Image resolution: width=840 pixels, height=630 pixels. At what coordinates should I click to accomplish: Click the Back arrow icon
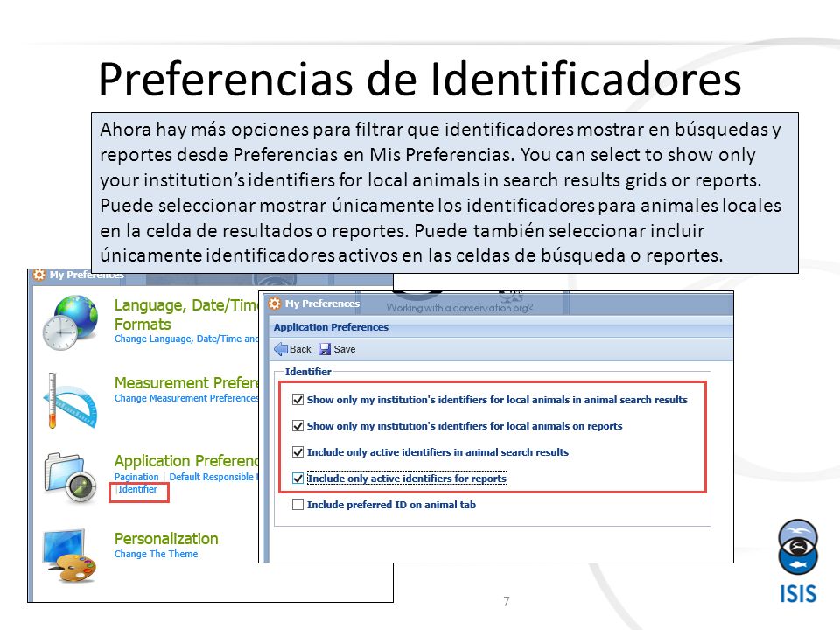tap(281, 349)
